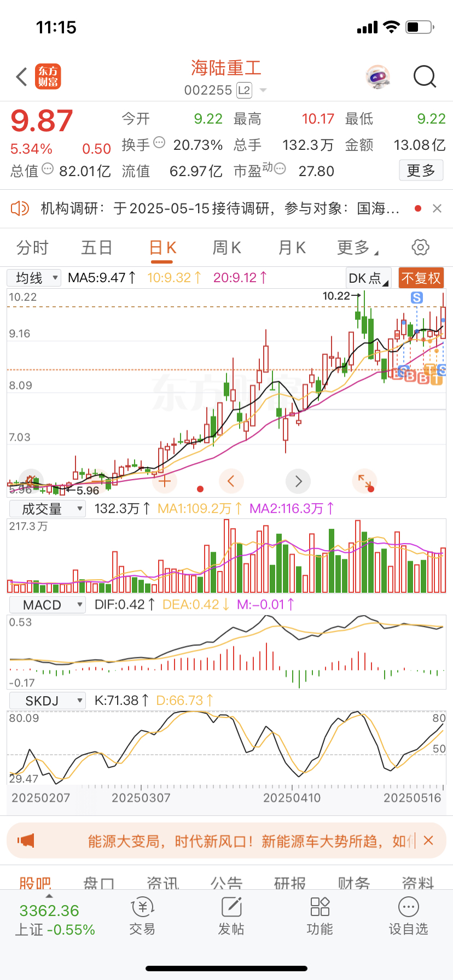Switch to the 五日 tab
Image resolution: width=453 pixels, height=980 pixels.
click(97, 248)
